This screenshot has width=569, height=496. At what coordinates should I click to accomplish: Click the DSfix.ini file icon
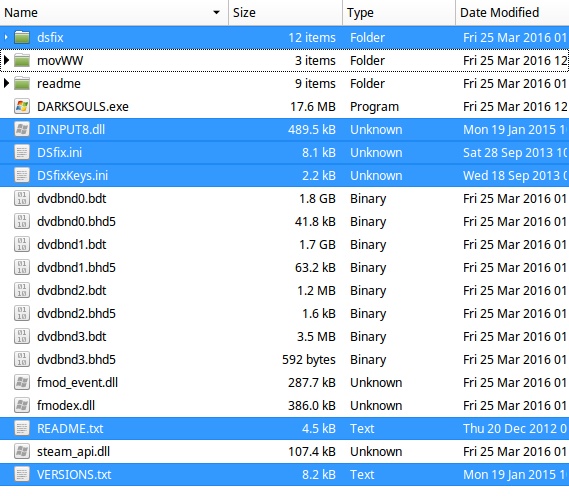pyautogui.click(x=22, y=152)
